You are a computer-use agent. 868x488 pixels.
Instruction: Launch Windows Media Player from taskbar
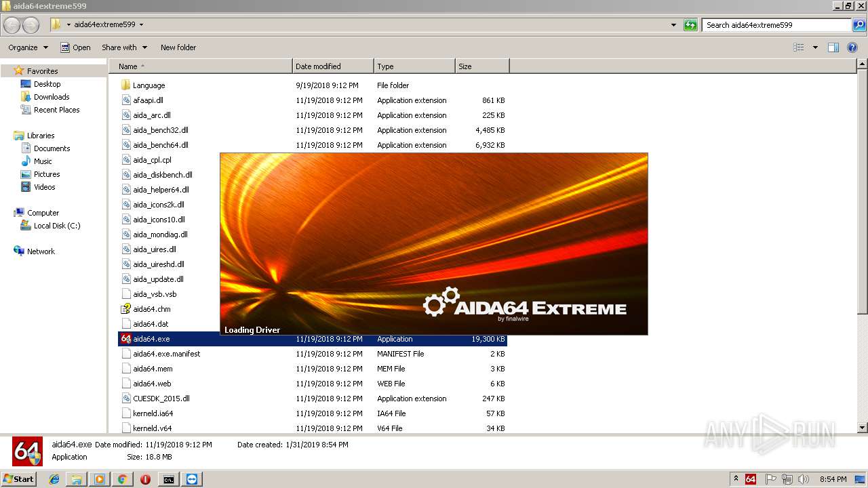click(100, 479)
